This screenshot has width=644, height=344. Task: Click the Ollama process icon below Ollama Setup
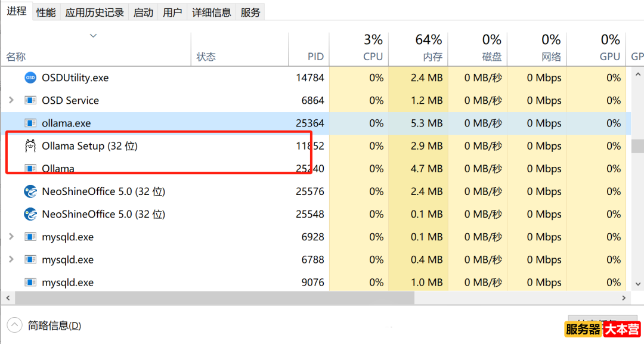[x=30, y=169]
